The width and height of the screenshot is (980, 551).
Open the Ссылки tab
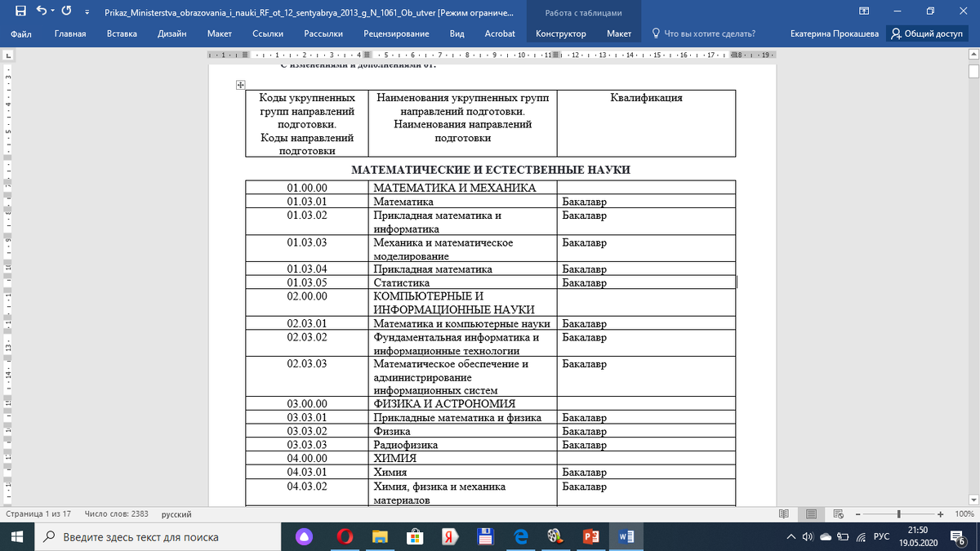click(268, 33)
